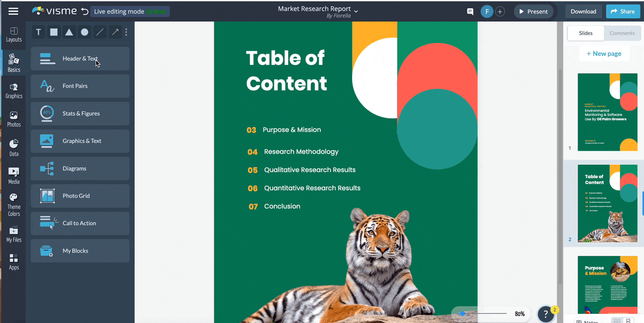Add a collaborator with the plus icon
The image size is (644, 323).
point(500,11)
